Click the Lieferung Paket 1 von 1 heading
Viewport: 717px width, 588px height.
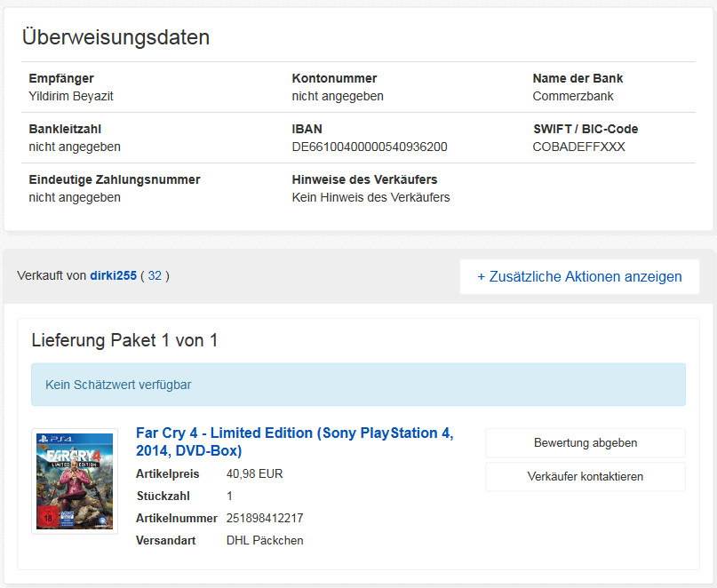click(x=124, y=340)
